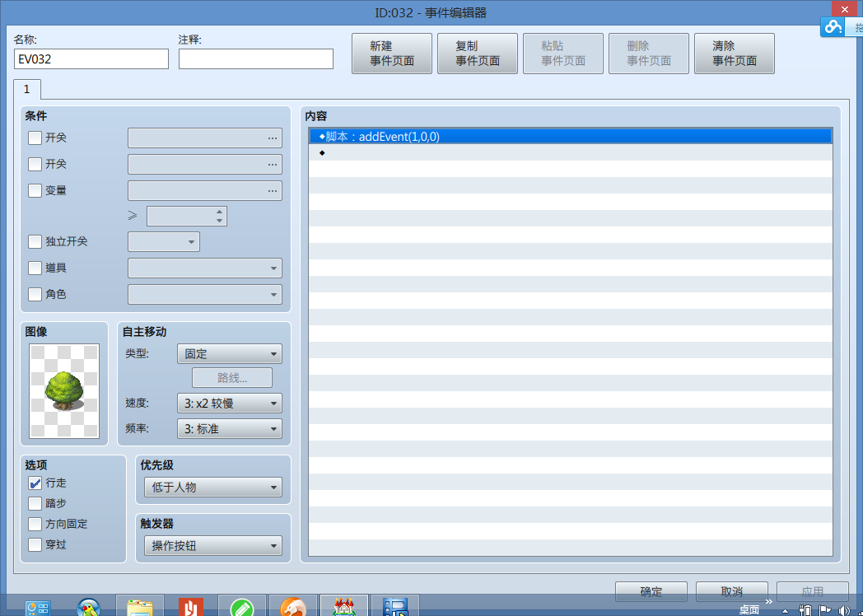Click the flag icon in system tray
Viewport: 863px width, 616px height.
tap(824, 610)
